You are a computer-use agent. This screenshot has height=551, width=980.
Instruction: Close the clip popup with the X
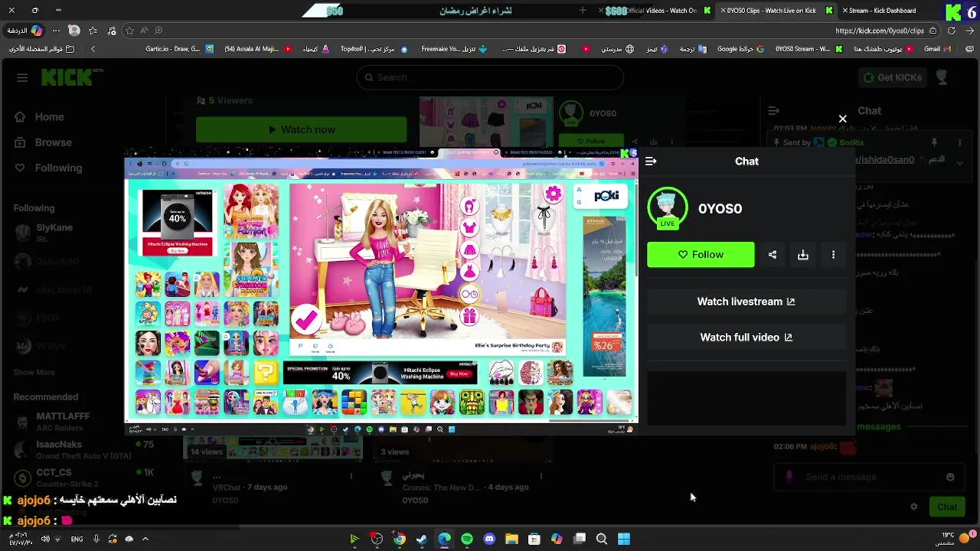tap(842, 119)
